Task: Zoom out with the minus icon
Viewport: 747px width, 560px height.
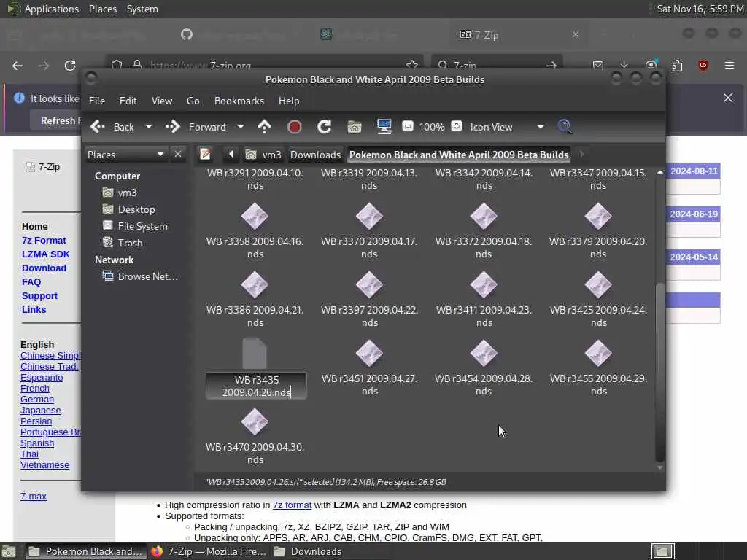Action: pos(407,126)
